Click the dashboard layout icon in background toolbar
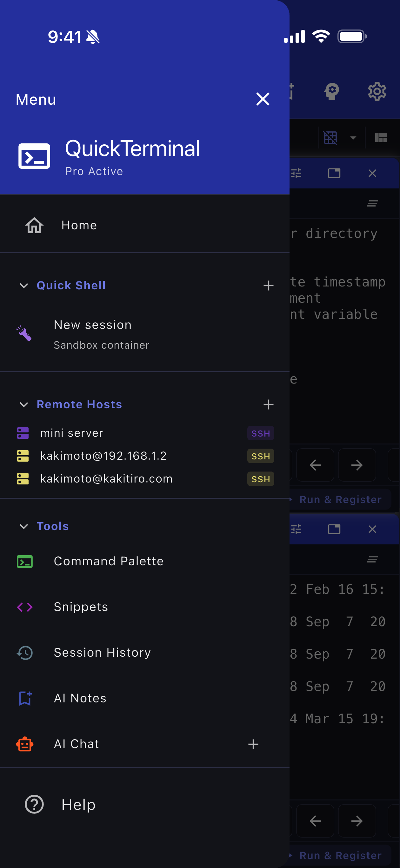This screenshot has height=868, width=400. 381,137
